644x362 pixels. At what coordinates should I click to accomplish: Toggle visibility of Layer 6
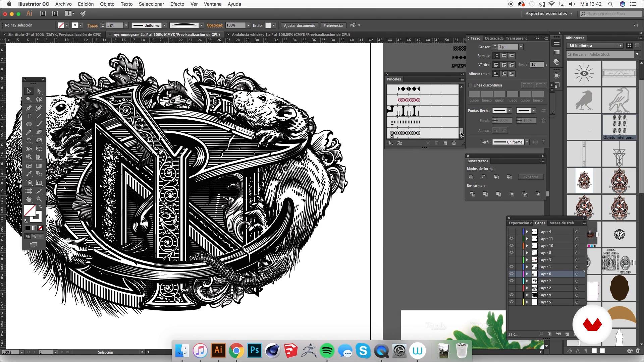tap(512, 274)
